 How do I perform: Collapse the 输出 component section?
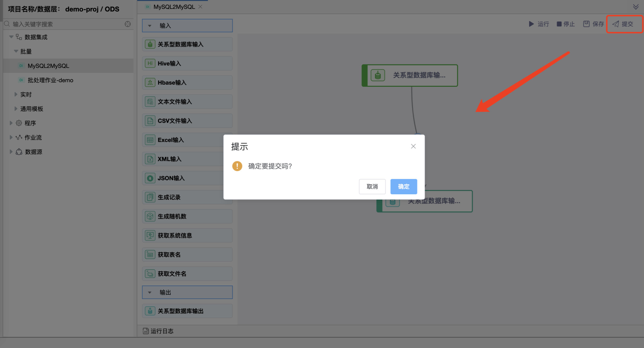point(150,292)
